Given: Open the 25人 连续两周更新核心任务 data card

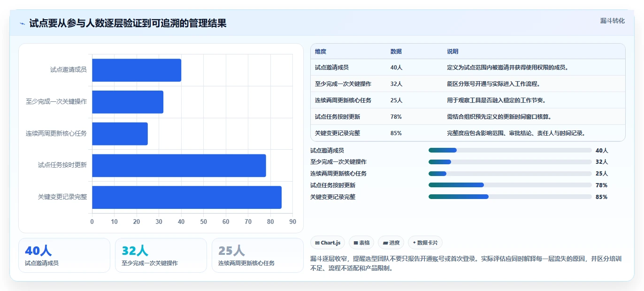Looking at the screenshot, I should pyautogui.click(x=258, y=255).
